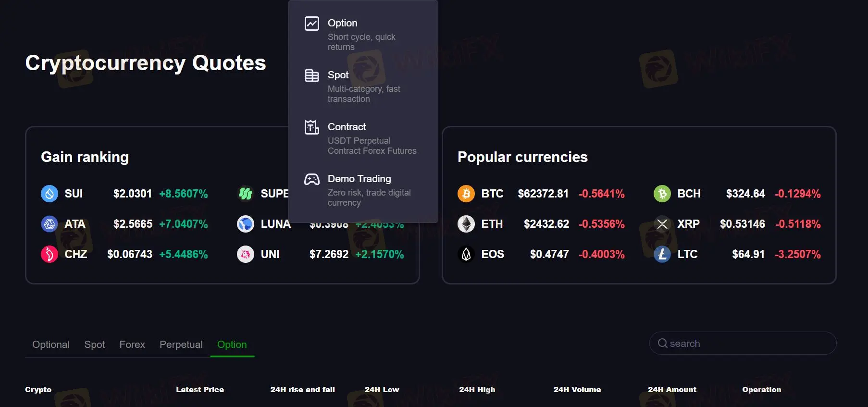Image resolution: width=868 pixels, height=407 pixels.
Task: Choose Contract in the dropdown menu
Action: click(347, 127)
